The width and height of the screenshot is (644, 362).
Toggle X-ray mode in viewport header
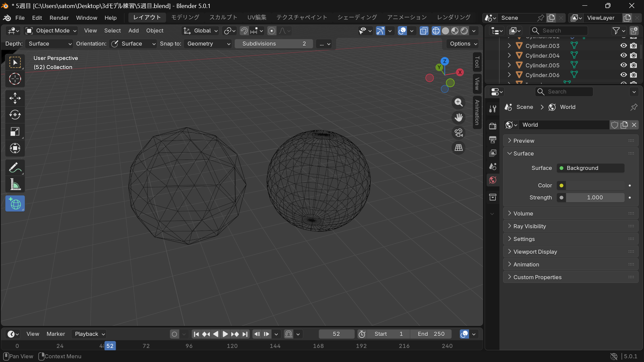point(424,31)
